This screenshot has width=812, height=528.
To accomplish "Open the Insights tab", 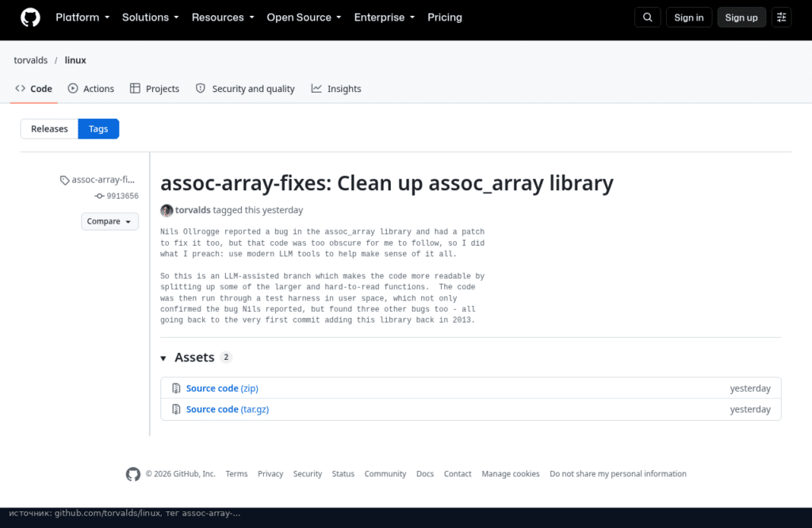I will coord(336,89).
